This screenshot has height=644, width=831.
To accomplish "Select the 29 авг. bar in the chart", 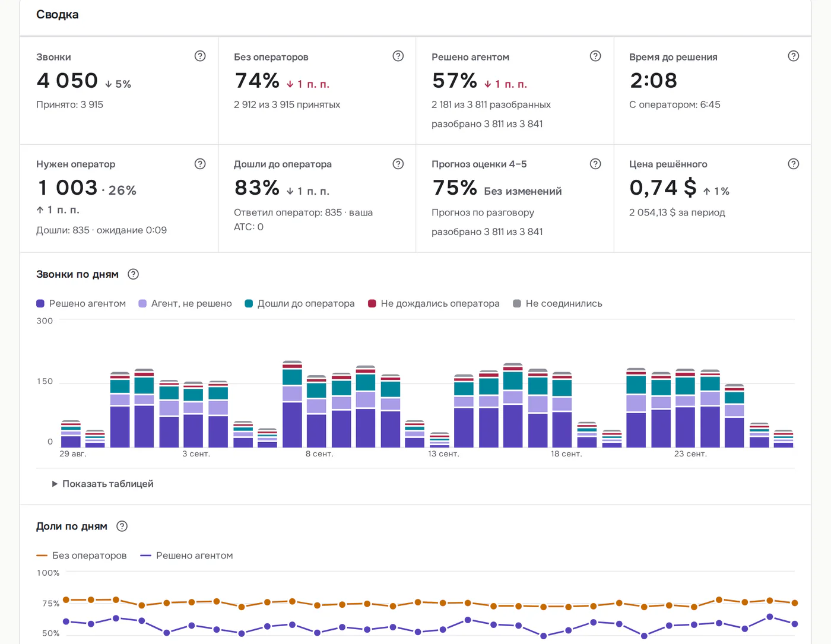I will coord(71,434).
